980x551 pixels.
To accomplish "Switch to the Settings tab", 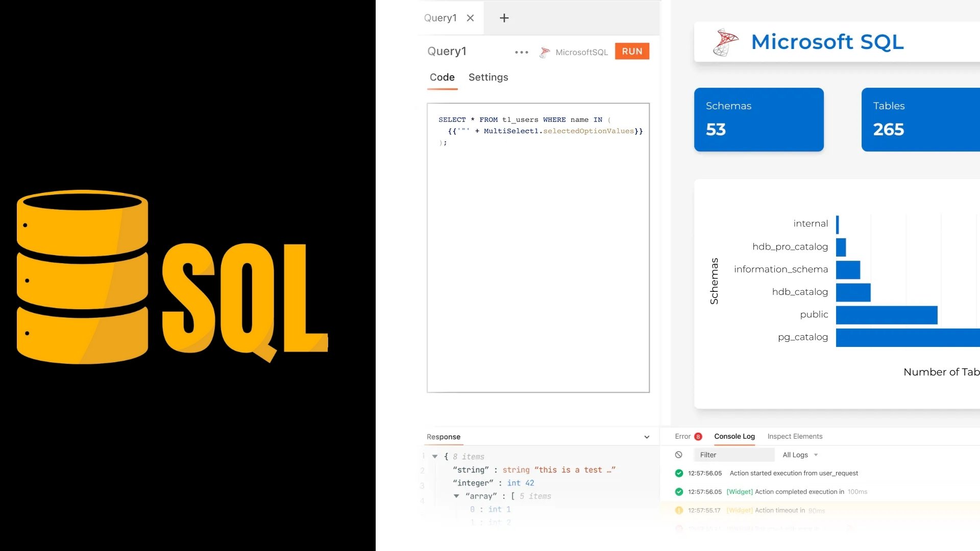I will [x=488, y=77].
